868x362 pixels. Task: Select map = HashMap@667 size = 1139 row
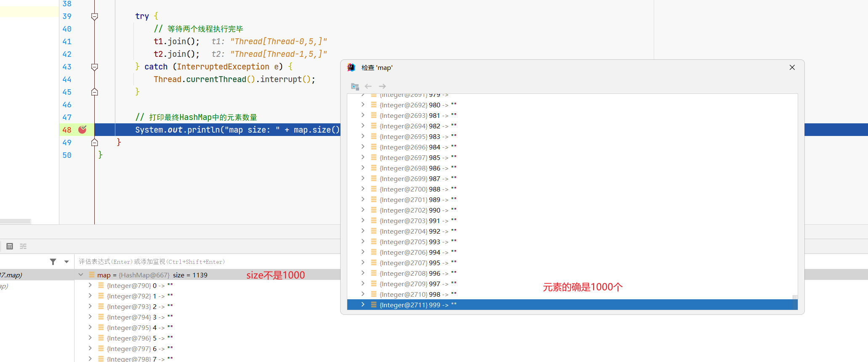tap(208, 275)
